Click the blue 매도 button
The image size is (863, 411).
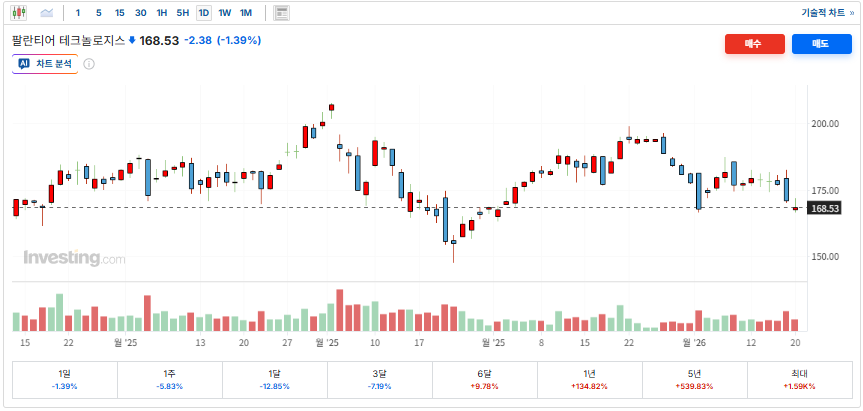(x=822, y=44)
